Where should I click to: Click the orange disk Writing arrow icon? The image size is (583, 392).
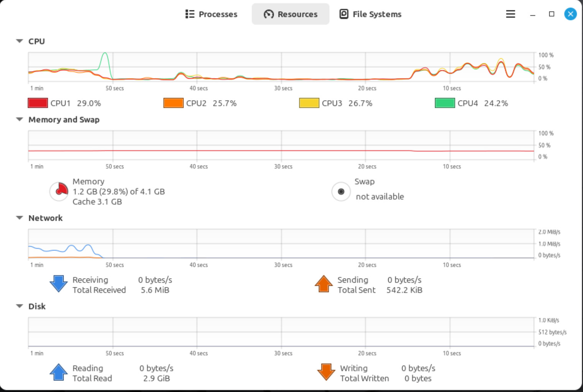(326, 372)
